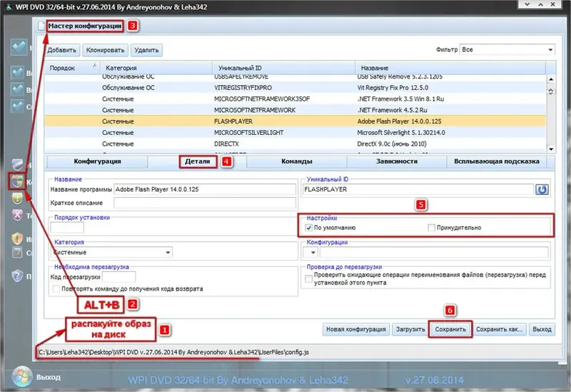Focus the Код перезагрузки input field

point(119,277)
